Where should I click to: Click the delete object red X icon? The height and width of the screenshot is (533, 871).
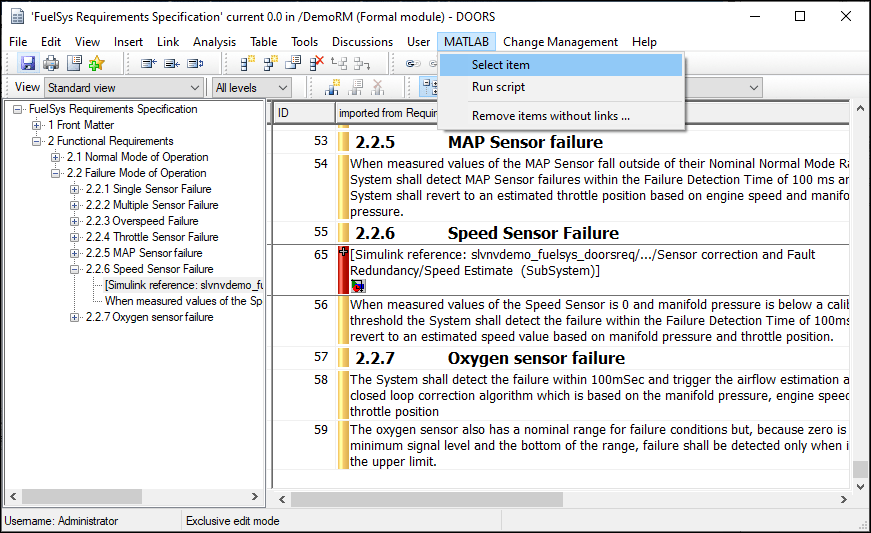(317, 63)
